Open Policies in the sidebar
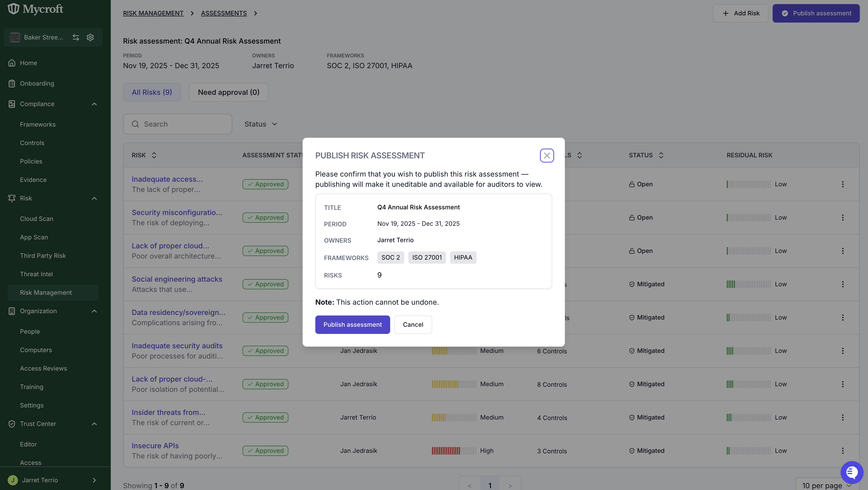868x490 pixels. (31, 161)
